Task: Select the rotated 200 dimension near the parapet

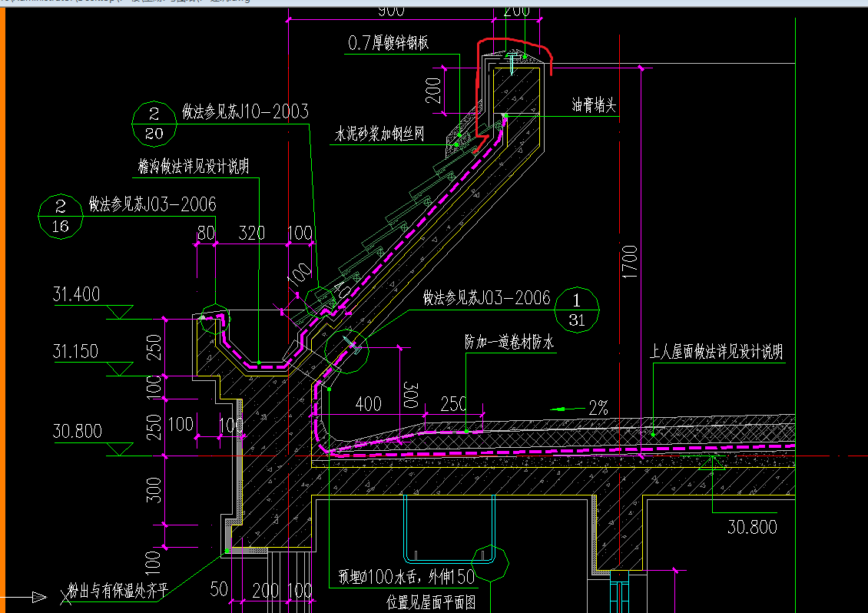Action: pos(433,91)
